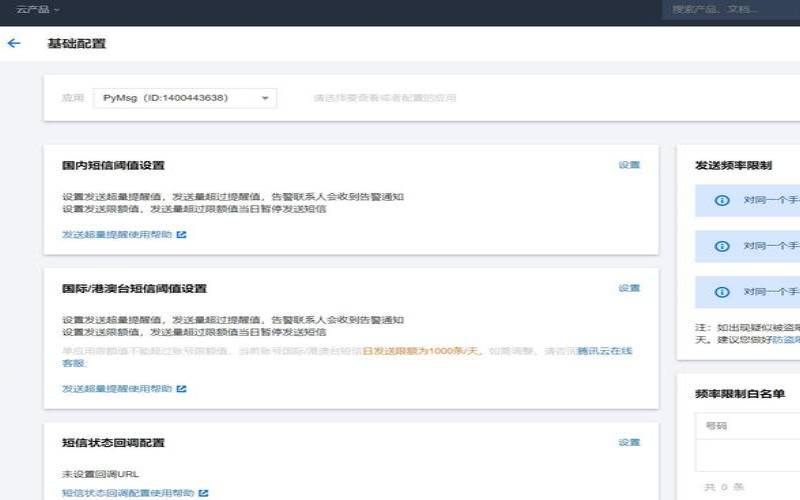Open external-link icon in the international SMS card
Viewport: 800px width, 500px height.
[x=182, y=389]
